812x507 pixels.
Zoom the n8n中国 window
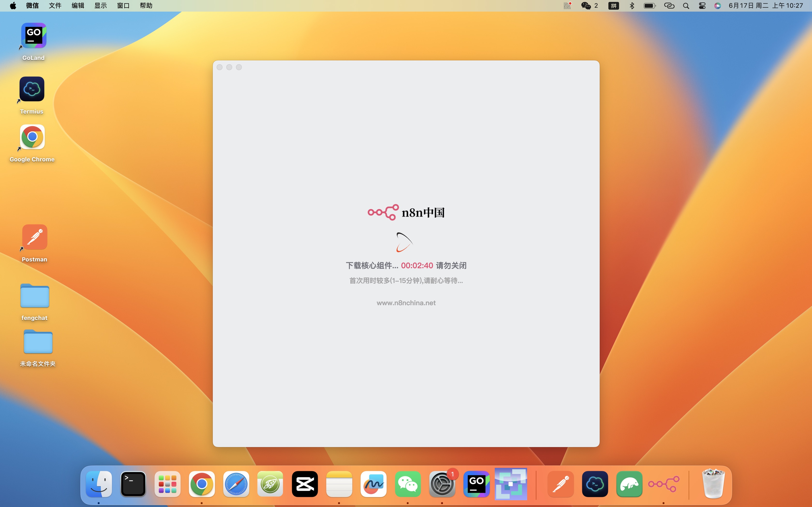point(239,67)
